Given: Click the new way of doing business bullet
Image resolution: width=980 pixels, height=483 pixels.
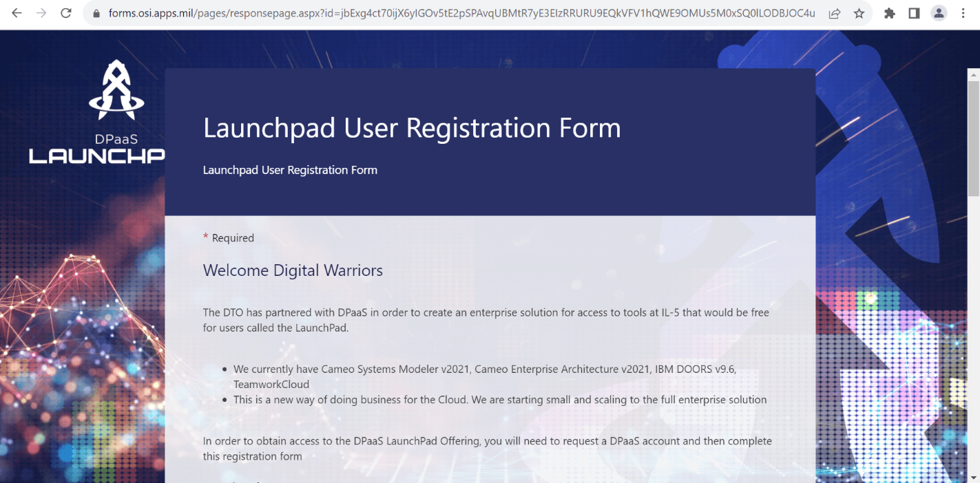Looking at the screenshot, I should (500, 400).
